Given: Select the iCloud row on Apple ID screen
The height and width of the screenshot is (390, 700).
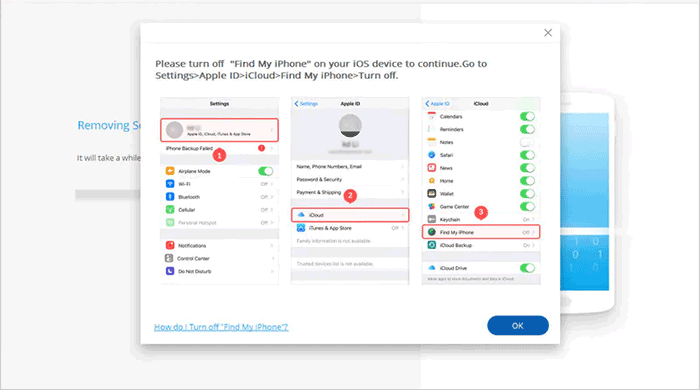Looking at the screenshot, I should point(350,215).
